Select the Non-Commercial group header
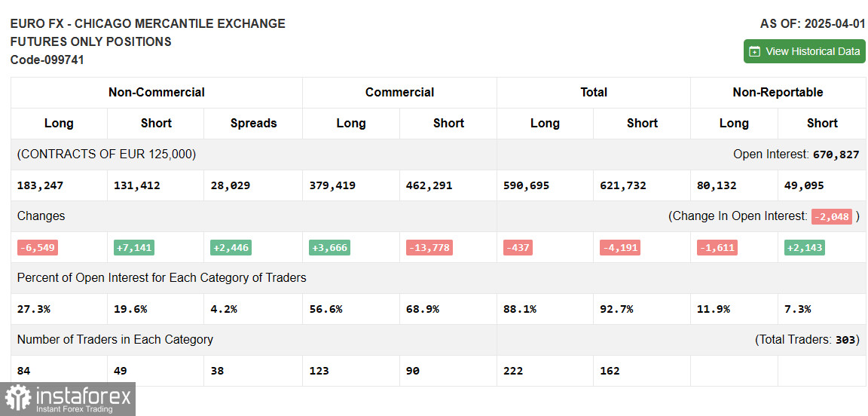 point(156,93)
